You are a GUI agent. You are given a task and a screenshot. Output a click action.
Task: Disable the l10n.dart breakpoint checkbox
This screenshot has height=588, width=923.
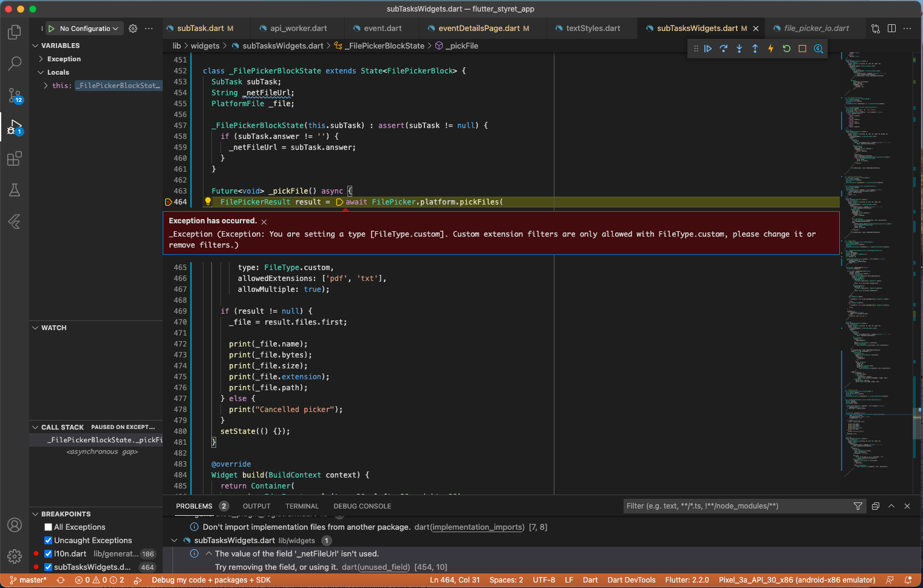[47, 553]
